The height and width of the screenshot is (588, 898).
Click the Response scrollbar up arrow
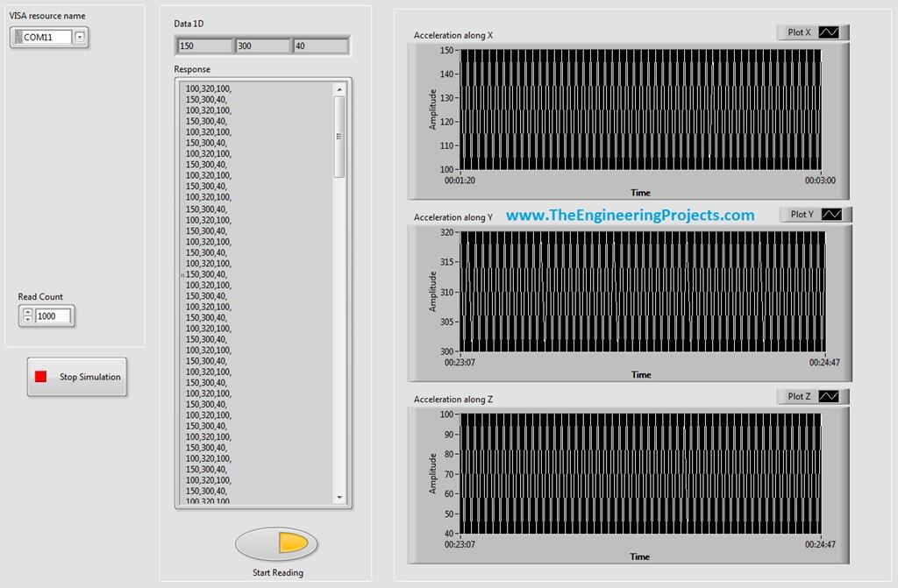(x=339, y=87)
